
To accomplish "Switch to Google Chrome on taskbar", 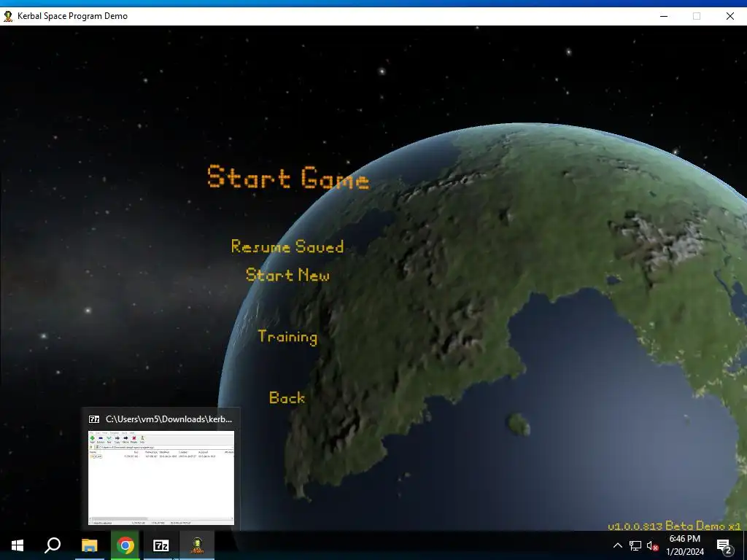I will pos(125,545).
